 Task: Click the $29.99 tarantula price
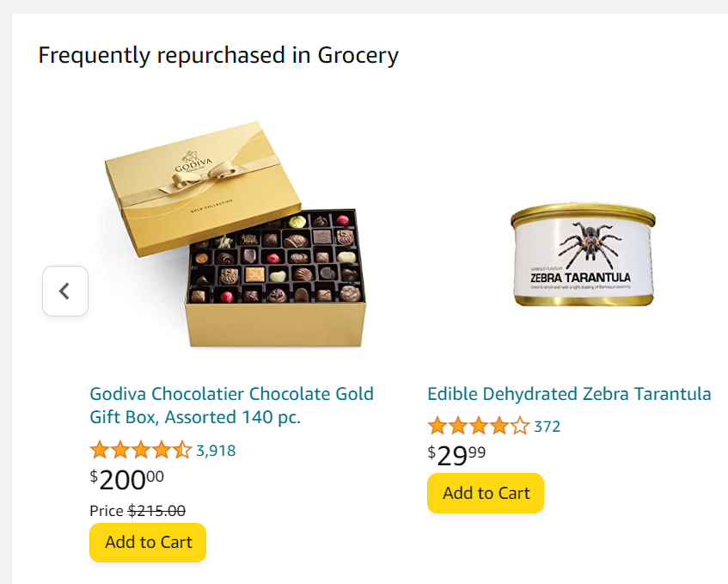[x=456, y=455]
